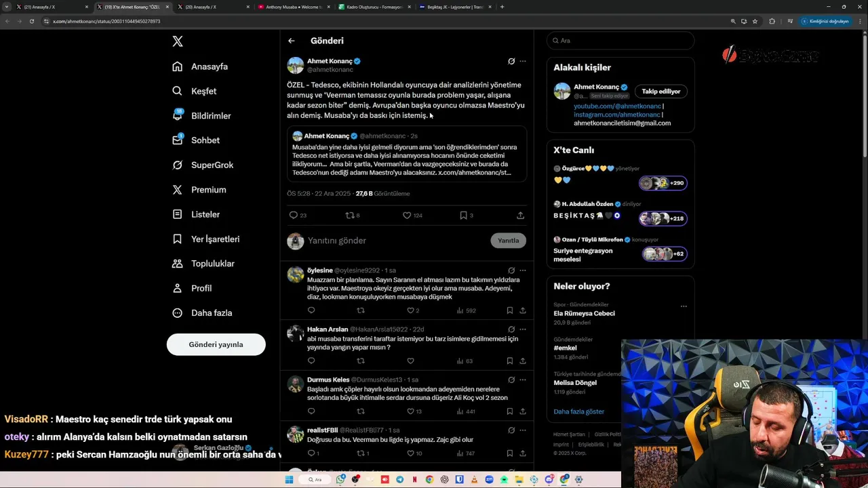This screenshot has height=488, width=868.
Task: Open the quoted Ahmet Konanç tweet
Action: coord(407,152)
